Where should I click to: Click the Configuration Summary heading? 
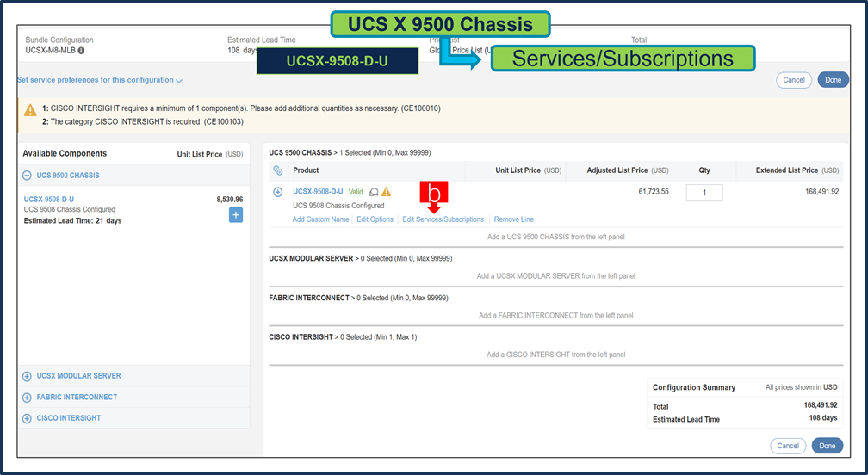pos(694,387)
